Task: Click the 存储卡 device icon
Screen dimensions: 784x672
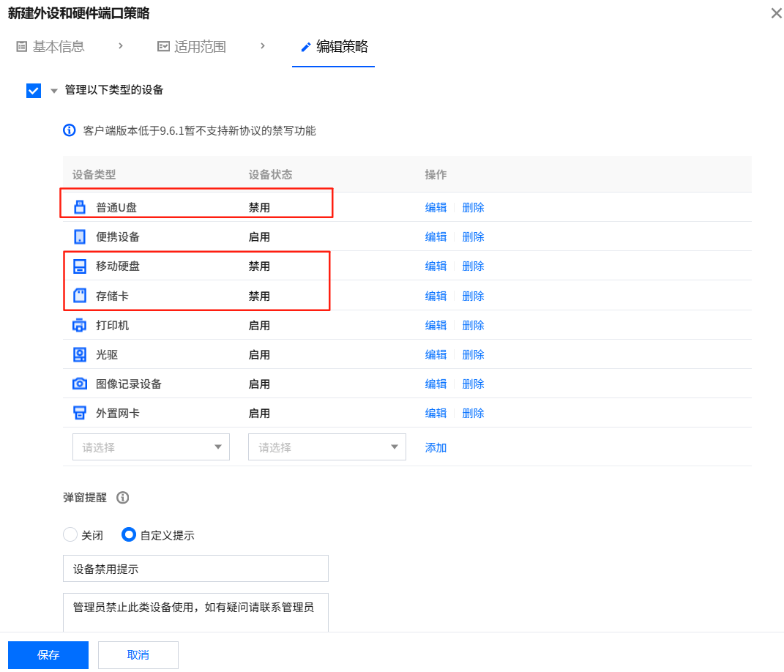Action: click(x=80, y=296)
